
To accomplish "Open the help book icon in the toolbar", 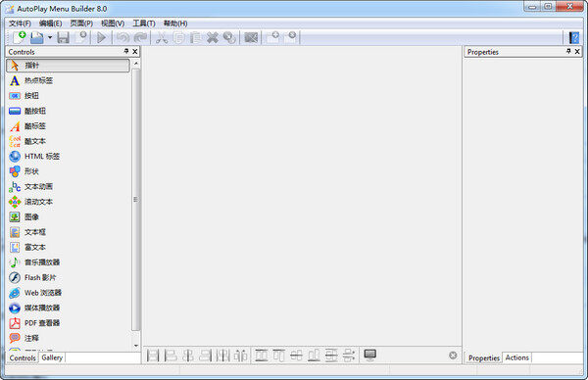I will point(573,37).
